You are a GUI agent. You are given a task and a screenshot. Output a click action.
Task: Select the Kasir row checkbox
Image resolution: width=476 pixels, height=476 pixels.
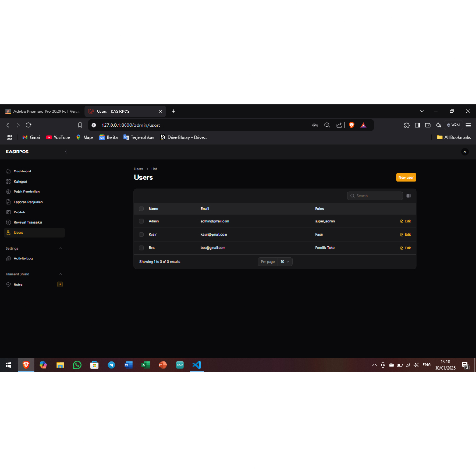[141, 235]
